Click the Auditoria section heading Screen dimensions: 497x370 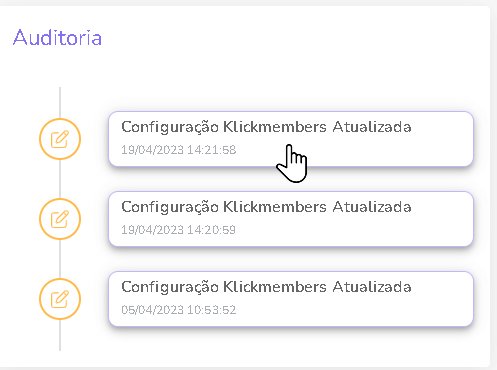pos(57,37)
